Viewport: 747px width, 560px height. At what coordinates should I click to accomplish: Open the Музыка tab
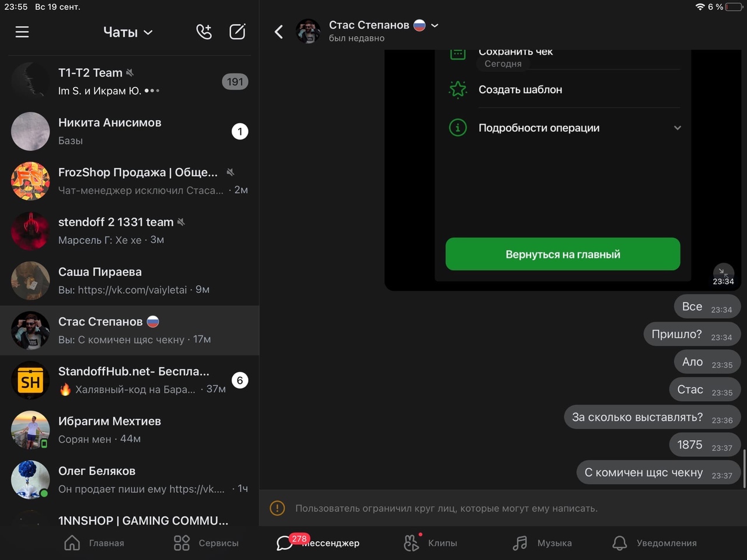tap(542, 543)
